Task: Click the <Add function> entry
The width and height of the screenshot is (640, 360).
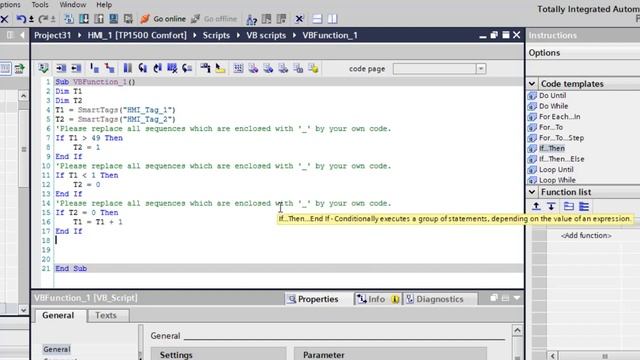Action: click(x=586, y=236)
